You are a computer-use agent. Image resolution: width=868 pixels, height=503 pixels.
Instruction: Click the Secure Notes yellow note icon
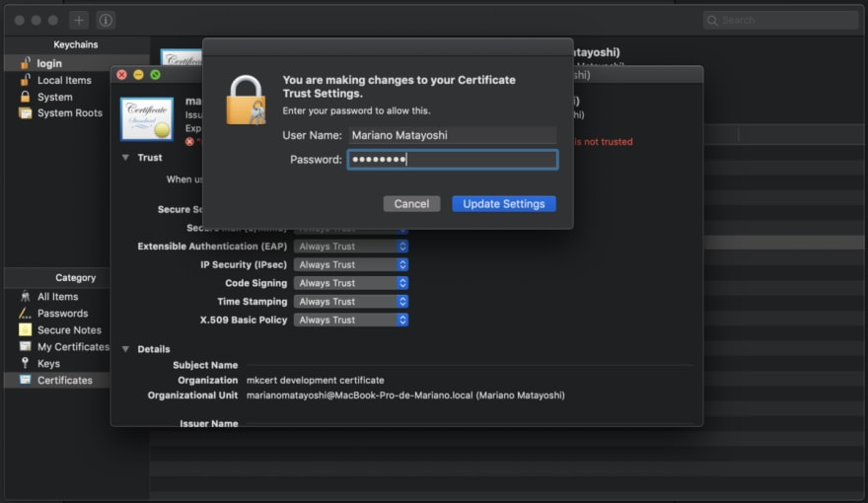(25, 329)
